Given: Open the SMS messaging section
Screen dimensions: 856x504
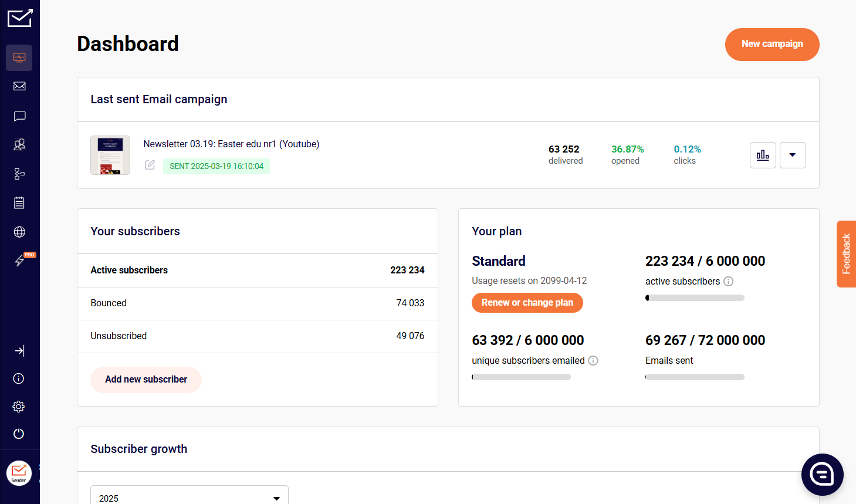Looking at the screenshot, I should 19,116.
